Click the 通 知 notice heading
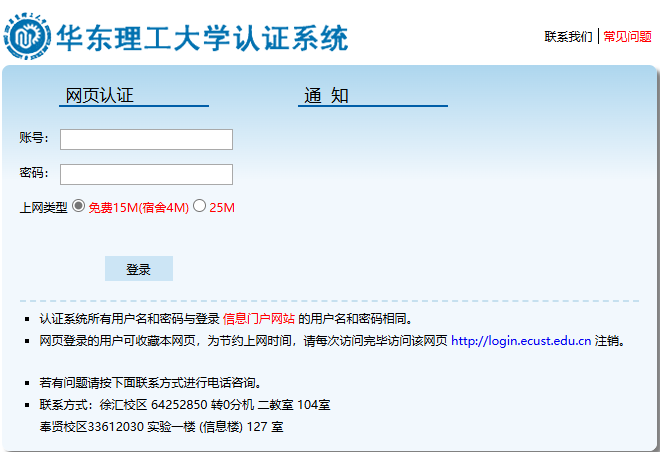660x452 pixels. tap(326, 96)
